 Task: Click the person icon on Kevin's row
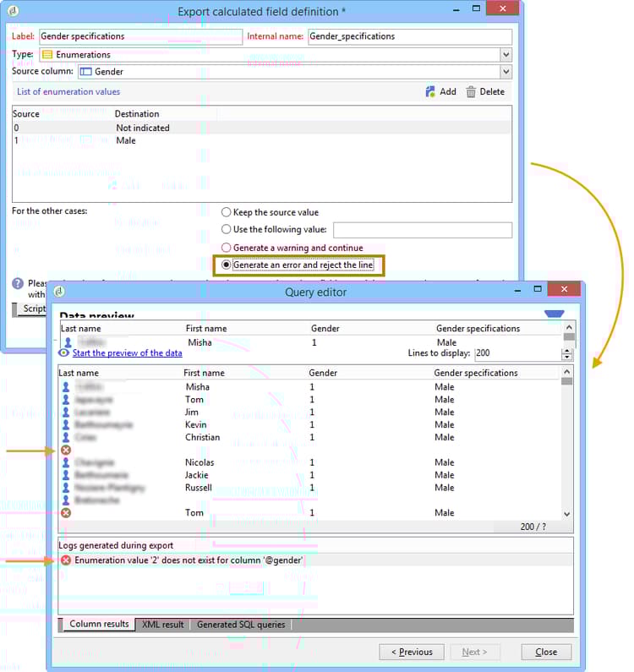pos(66,424)
